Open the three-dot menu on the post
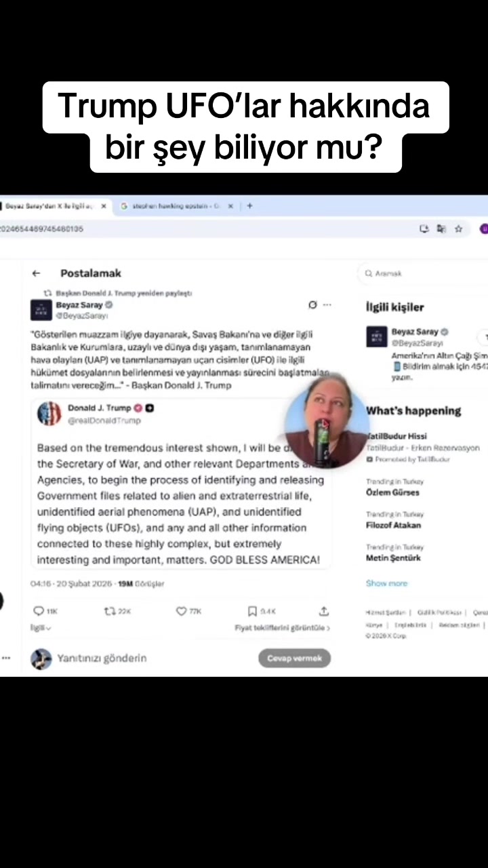This screenshot has height=868, width=488. click(x=327, y=305)
